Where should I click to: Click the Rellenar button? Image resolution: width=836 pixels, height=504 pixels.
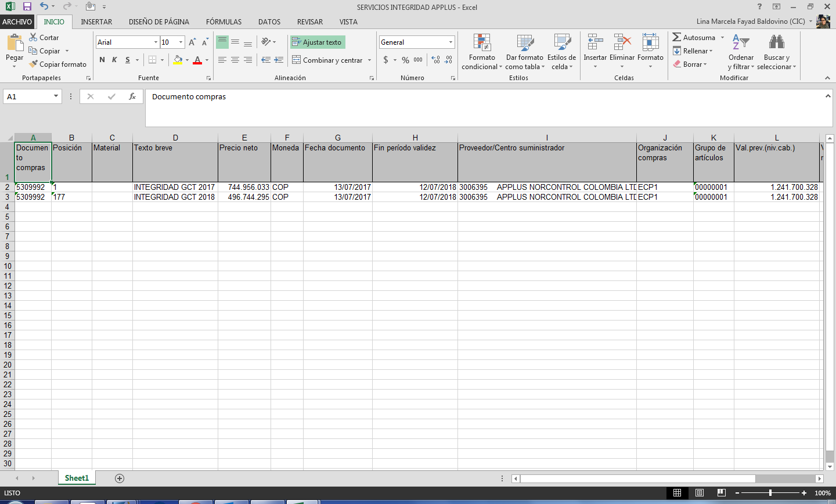click(x=693, y=51)
